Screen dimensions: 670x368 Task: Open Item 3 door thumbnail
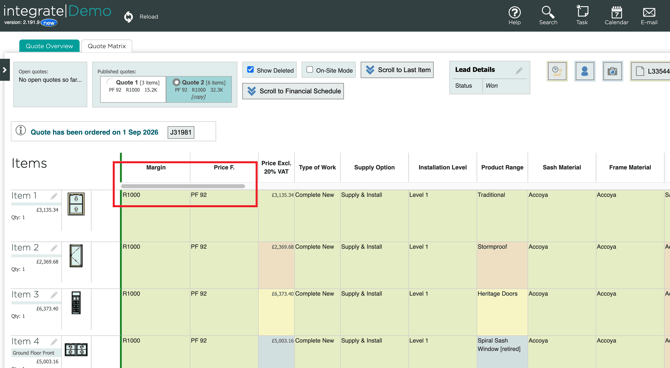click(76, 303)
